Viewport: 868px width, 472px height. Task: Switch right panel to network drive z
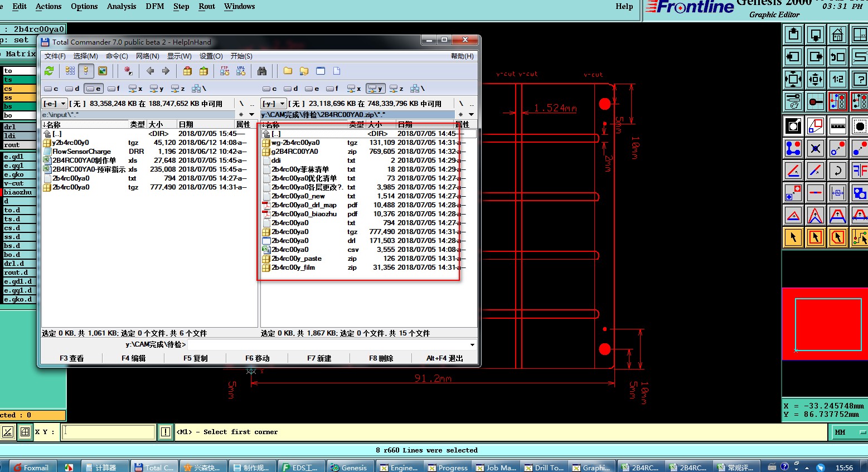coord(396,89)
